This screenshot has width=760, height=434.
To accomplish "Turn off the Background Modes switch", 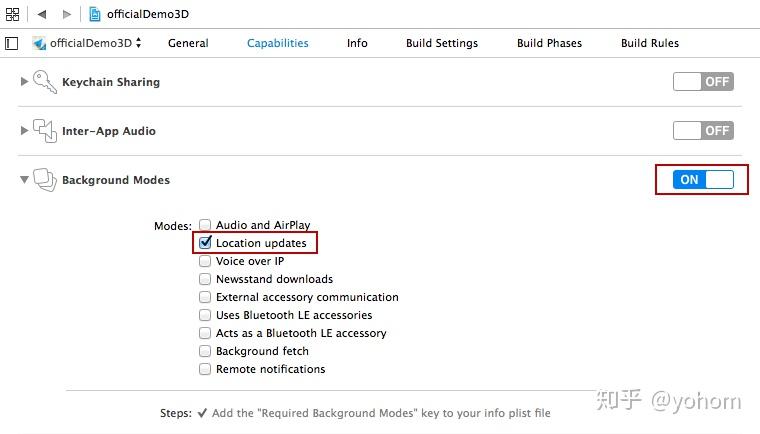I will pyautogui.click(x=703, y=180).
